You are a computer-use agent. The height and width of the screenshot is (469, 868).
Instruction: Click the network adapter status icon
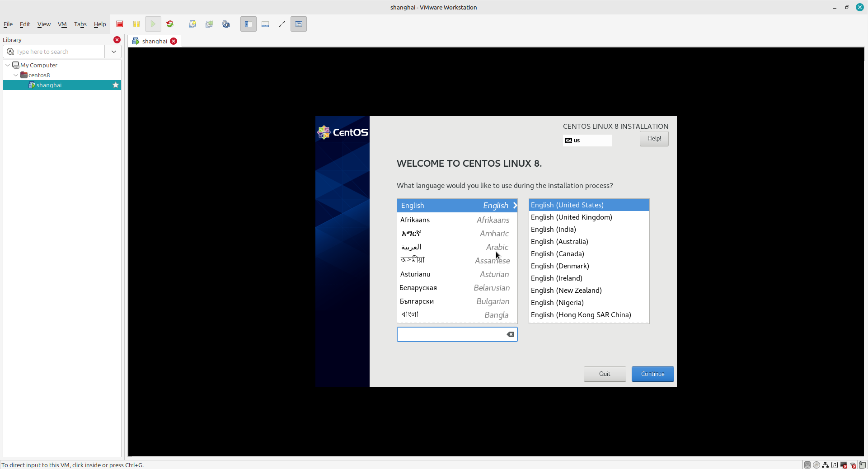click(x=826, y=465)
